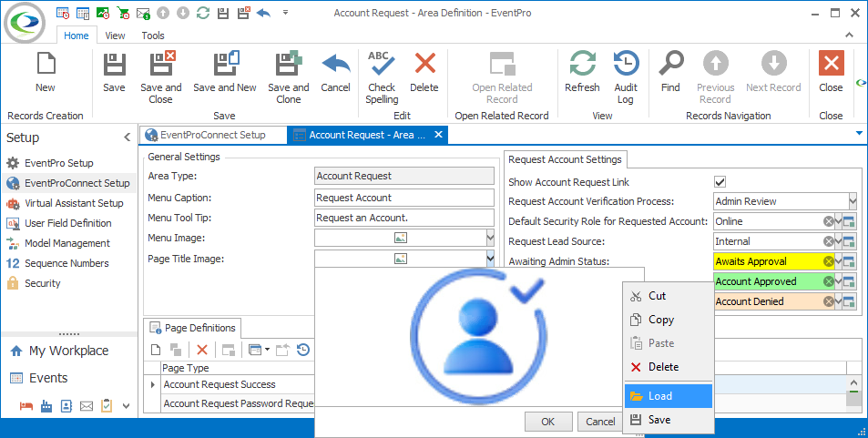Choose Save from the context menu
The height and width of the screenshot is (438, 868).
pyautogui.click(x=669, y=420)
